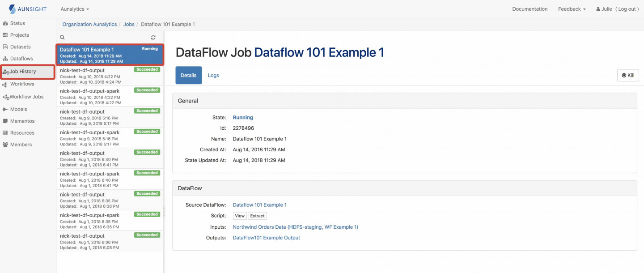Click the job list search field

pyautogui.click(x=107, y=38)
